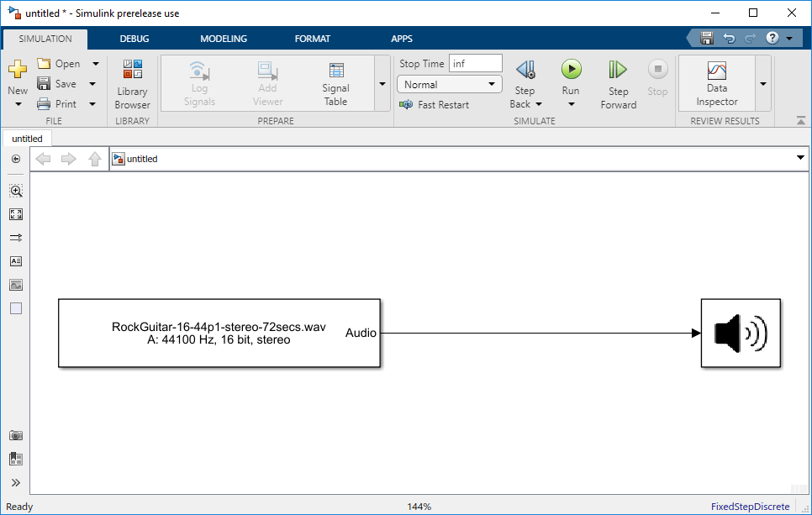
Task: Click the quick access Save icon
Action: point(707,38)
